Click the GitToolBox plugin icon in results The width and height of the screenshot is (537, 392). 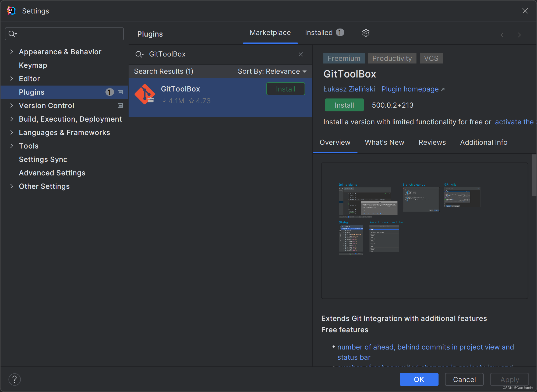(145, 94)
